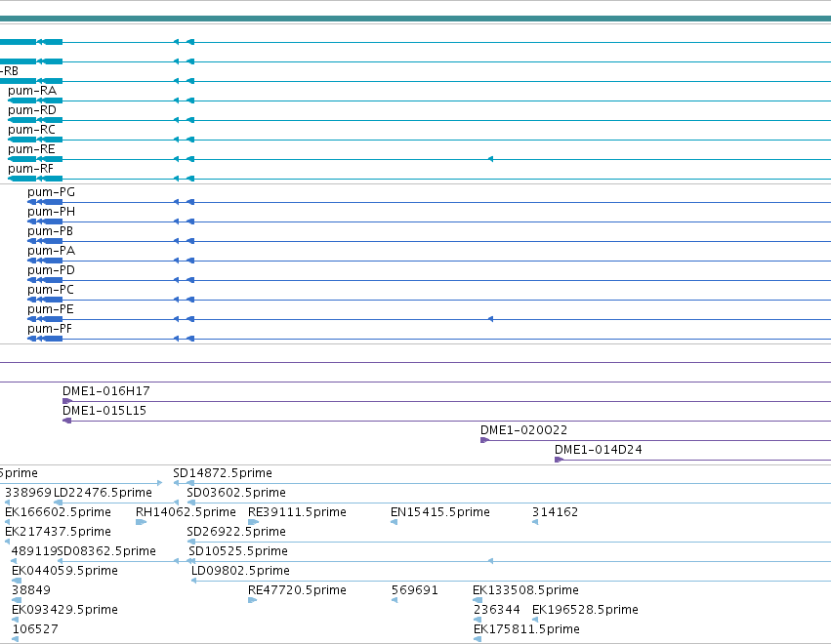Select the 314162 feature label
The image size is (831, 644).
point(555,512)
